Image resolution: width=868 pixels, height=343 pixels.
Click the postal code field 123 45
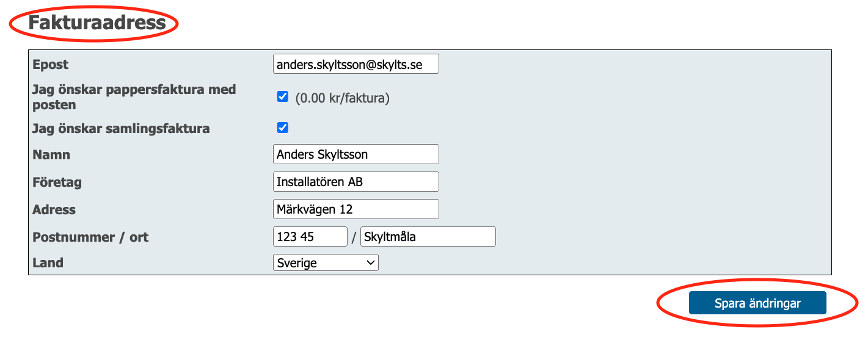click(x=310, y=237)
